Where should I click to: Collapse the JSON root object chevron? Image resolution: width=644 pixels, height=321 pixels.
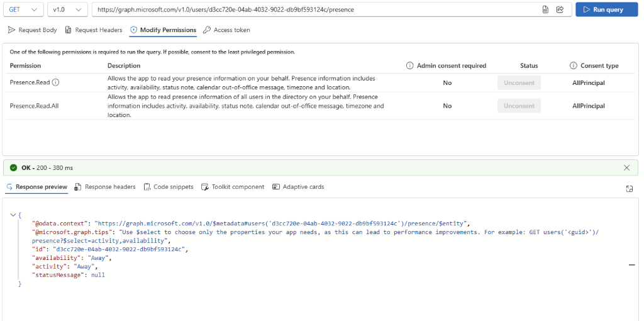point(13,215)
